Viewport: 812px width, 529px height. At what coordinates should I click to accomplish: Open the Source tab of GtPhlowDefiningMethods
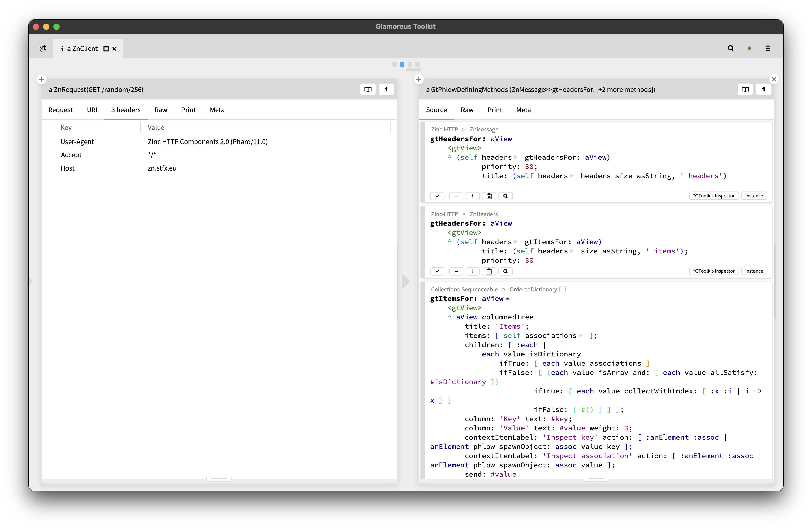click(436, 110)
